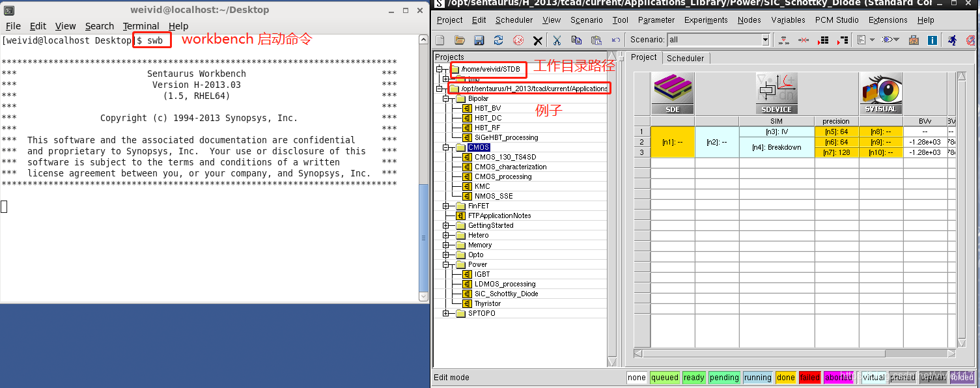Click the 'done' status legend swatch
Screen dimensions: 980x388
pos(785,378)
